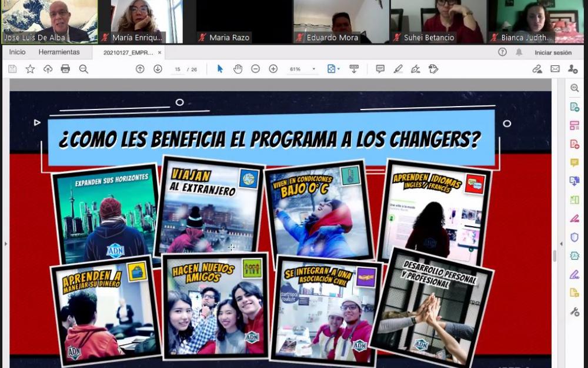This screenshot has height=368, width=588.
Task: Click the zoom out minus button
Action: coord(255,69)
